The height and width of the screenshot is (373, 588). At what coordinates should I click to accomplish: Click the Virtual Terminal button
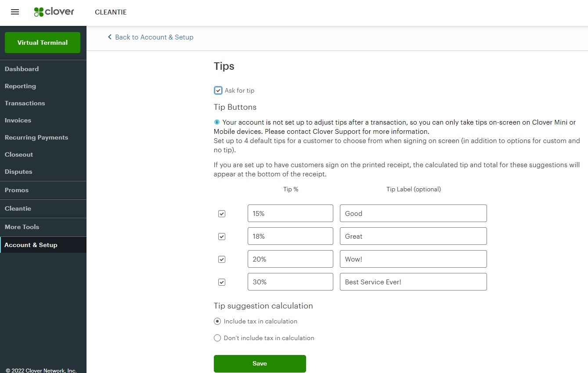click(42, 43)
